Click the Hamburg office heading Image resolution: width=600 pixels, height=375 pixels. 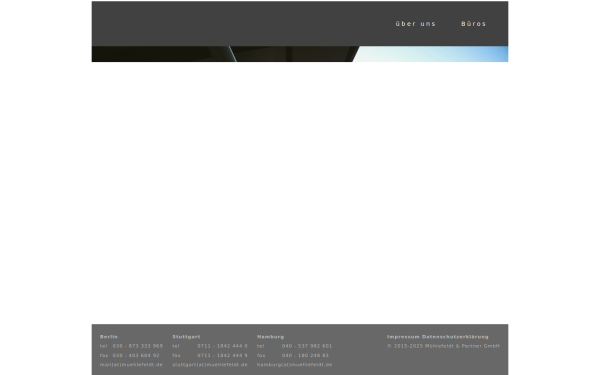(x=270, y=337)
